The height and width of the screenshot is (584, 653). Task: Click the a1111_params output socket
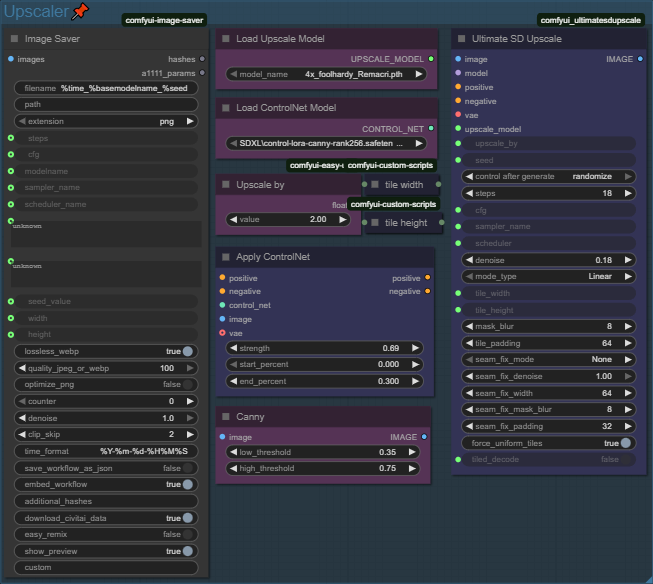202,73
